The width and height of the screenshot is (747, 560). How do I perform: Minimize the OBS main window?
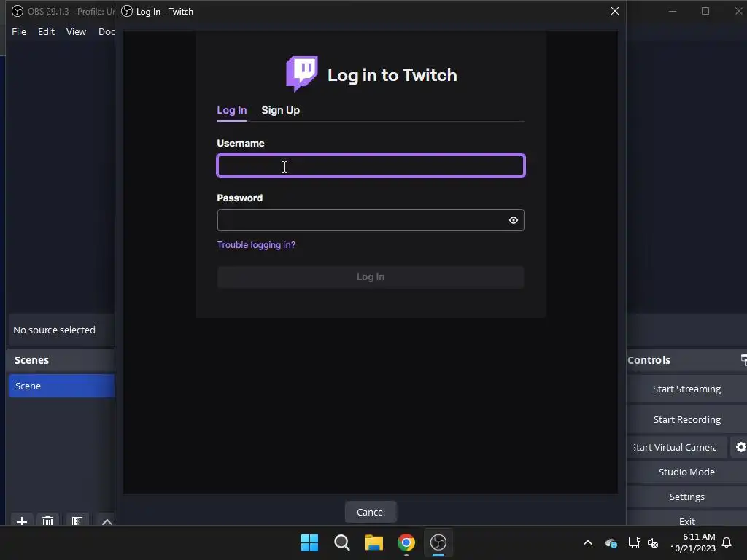[x=672, y=11]
